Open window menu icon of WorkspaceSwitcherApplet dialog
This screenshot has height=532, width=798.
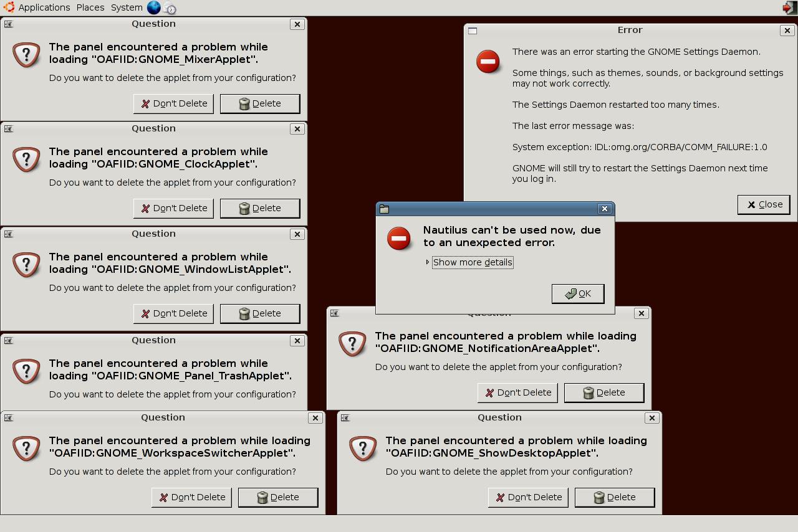pos(9,417)
